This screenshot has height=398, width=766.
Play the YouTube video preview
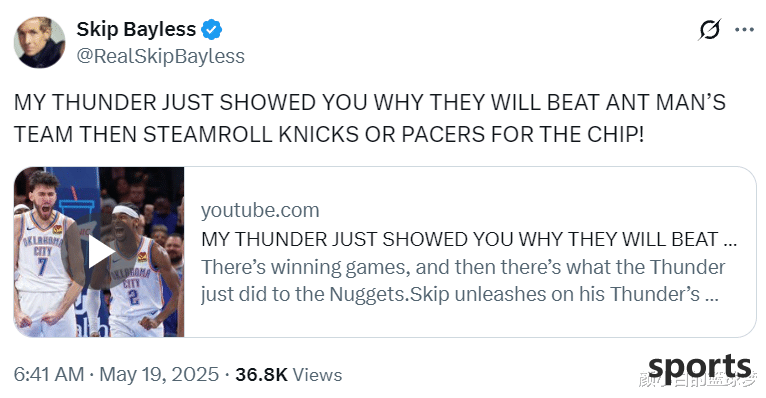[100, 252]
